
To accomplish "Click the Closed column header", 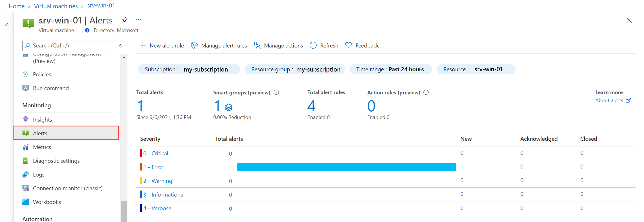I will [589, 139].
